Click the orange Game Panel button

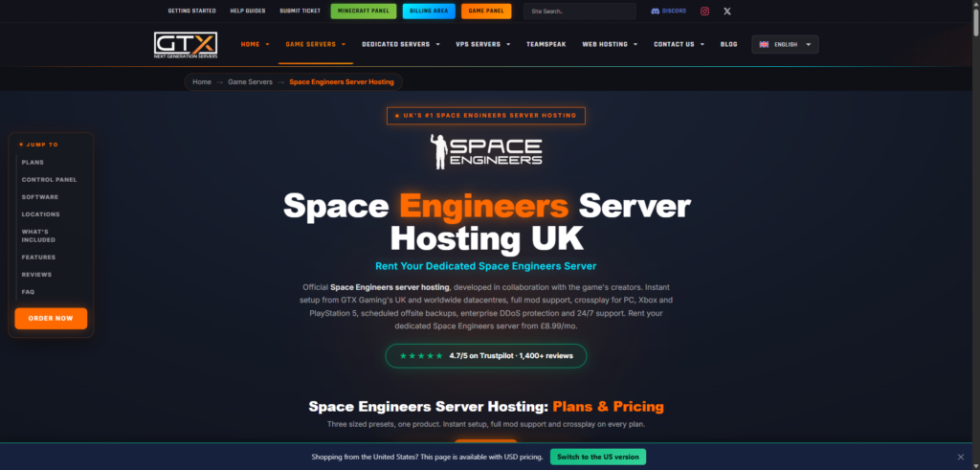(x=486, y=11)
